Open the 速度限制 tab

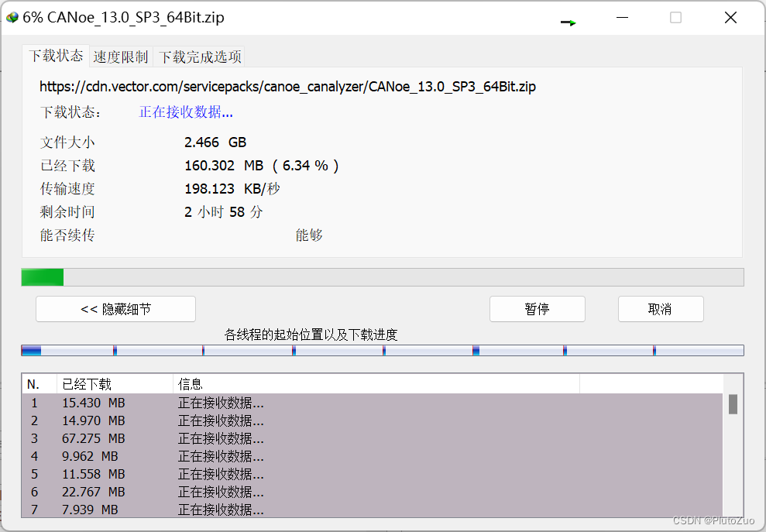pyautogui.click(x=121, y=57)
